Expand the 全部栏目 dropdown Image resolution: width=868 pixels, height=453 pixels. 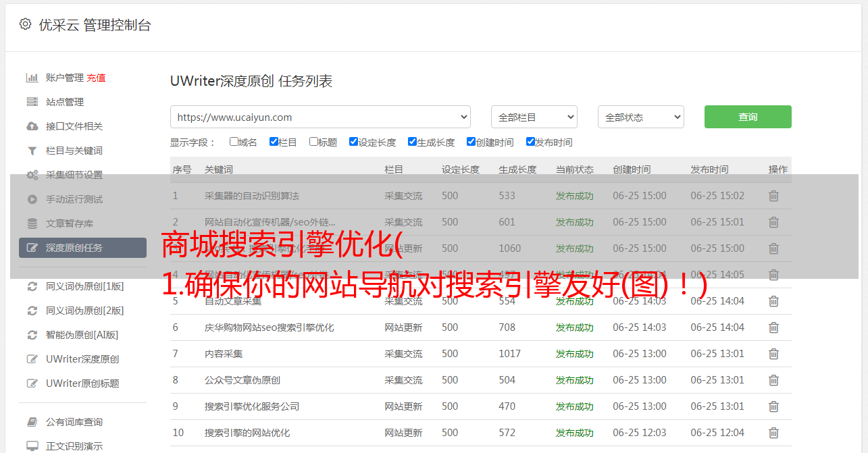point(534,117)
